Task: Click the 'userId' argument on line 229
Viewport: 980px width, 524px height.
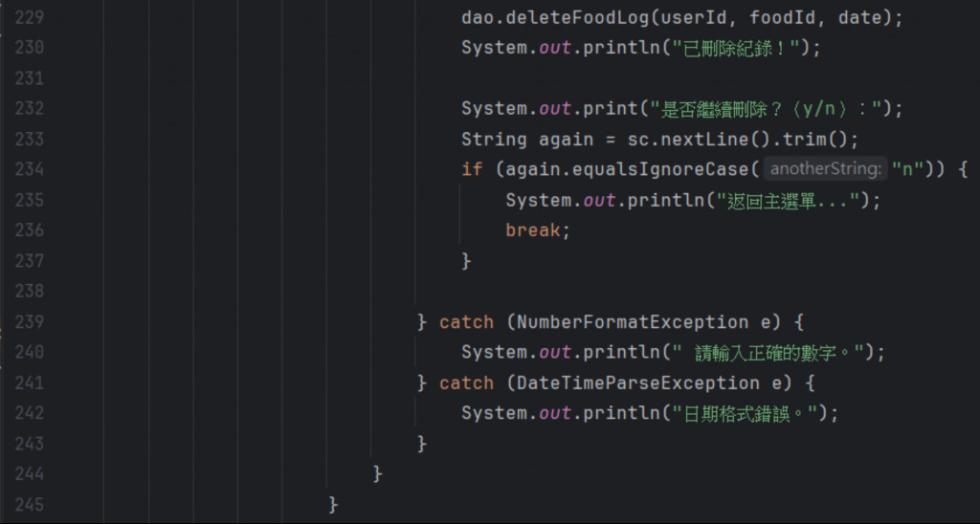Action: [x=694, y=17]
